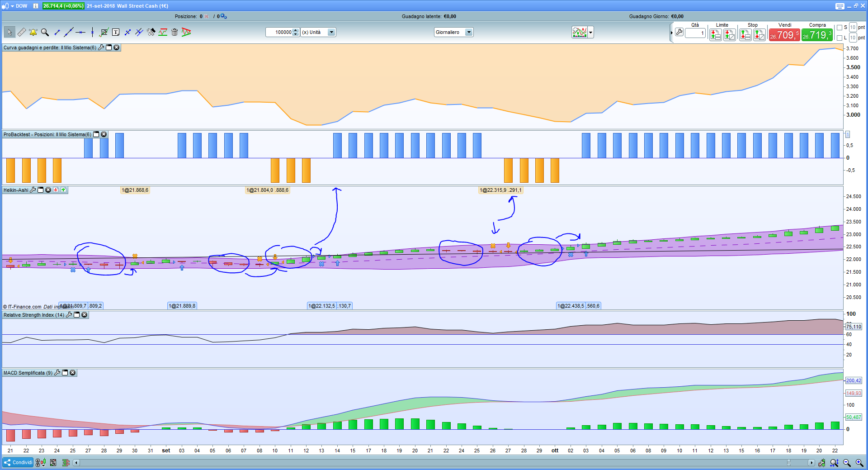Screen dimensions: 868x470
Task: Click the timeline scrollbar thumb grip
Action: click(789, 462)
